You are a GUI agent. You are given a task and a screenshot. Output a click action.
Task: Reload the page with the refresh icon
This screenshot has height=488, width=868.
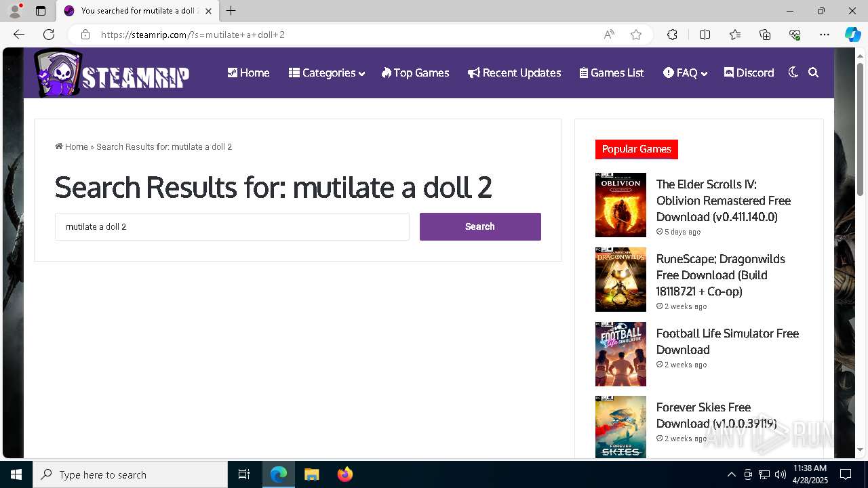[x=49, y=35]
